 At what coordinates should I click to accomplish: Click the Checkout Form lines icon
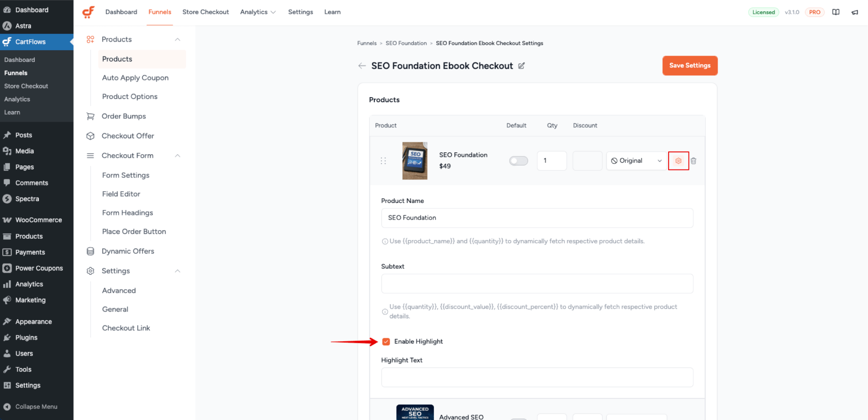(90, 156)
